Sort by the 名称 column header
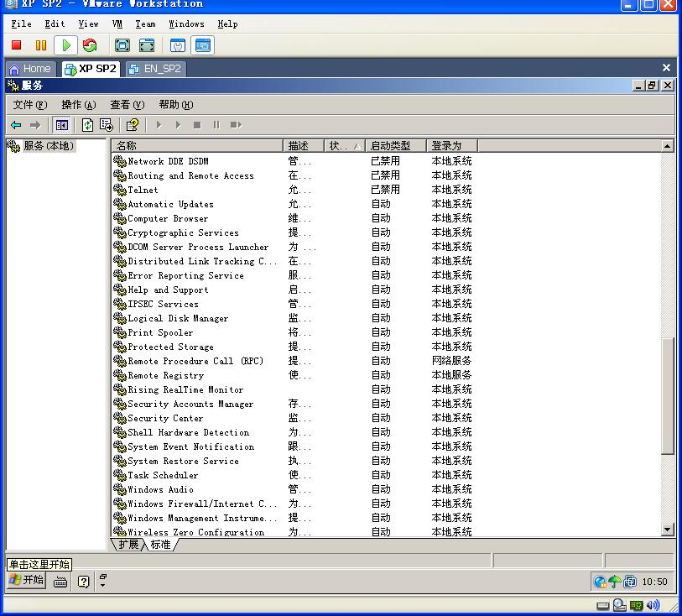 click(197, 146)
